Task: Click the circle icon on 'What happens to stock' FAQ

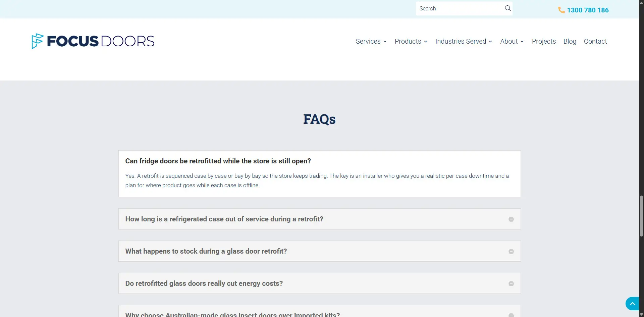Action: 511,251
